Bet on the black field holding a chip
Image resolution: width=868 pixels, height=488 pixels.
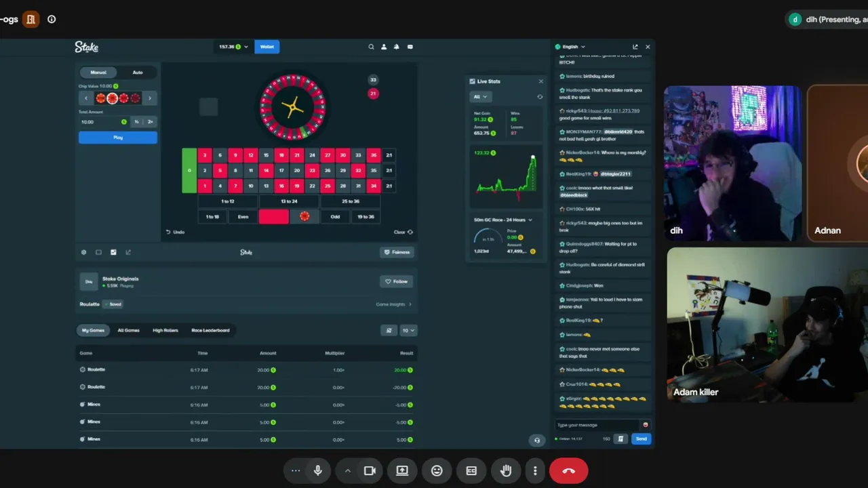304,217
